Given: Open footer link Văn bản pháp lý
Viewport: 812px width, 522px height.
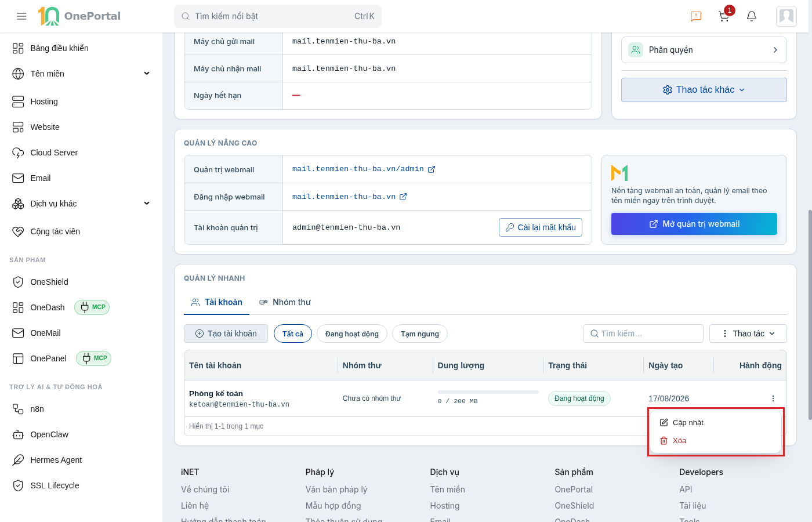Looking at the screenshot, I should point(336,490).
